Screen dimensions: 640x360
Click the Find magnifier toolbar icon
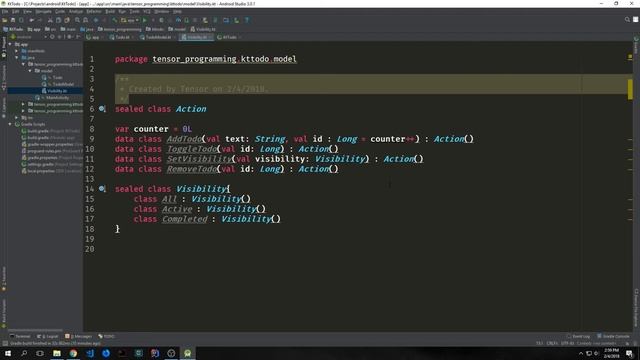coord(77,20)
